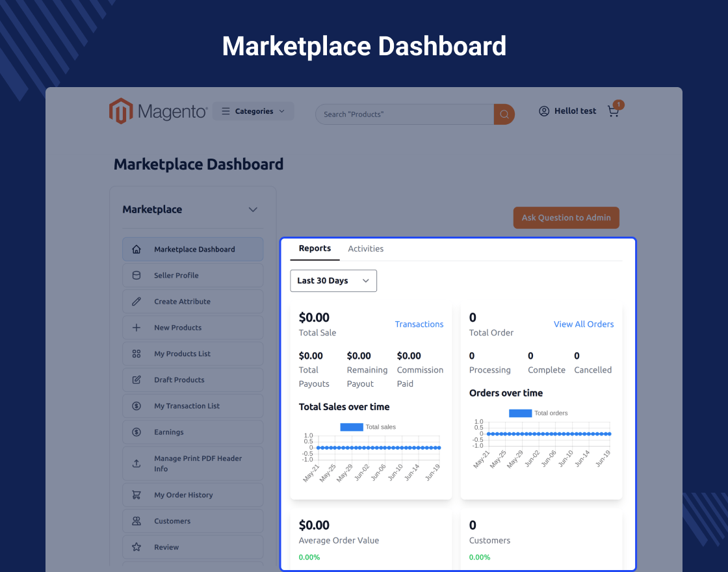Click the Total Sale $0.00 amount
Screen dimensions: 728x572
click(315, 318)
